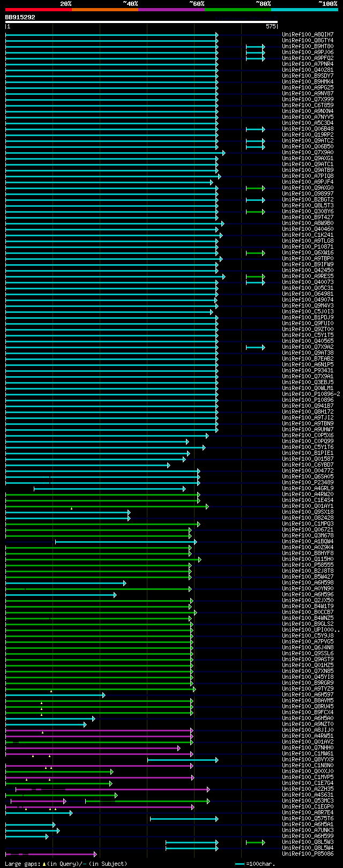Select the UniRef100_Q7NHH0 label

[x=308, y=748]
